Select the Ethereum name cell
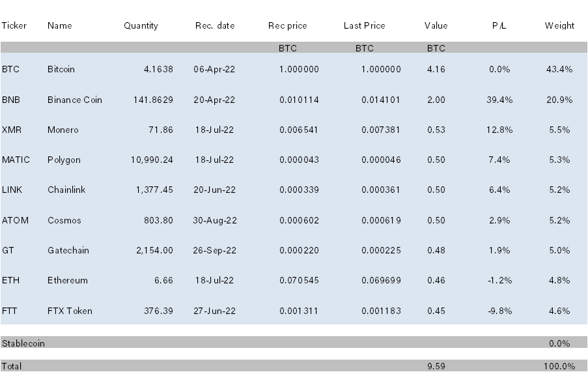This screenshot has width=588, height=372. pos(68,280)
